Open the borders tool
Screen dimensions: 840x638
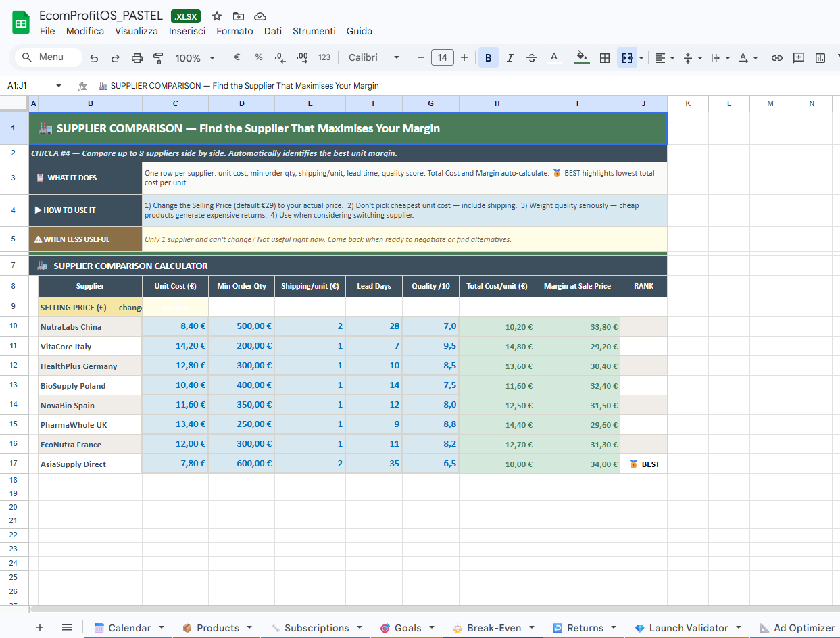click(605, 58)
